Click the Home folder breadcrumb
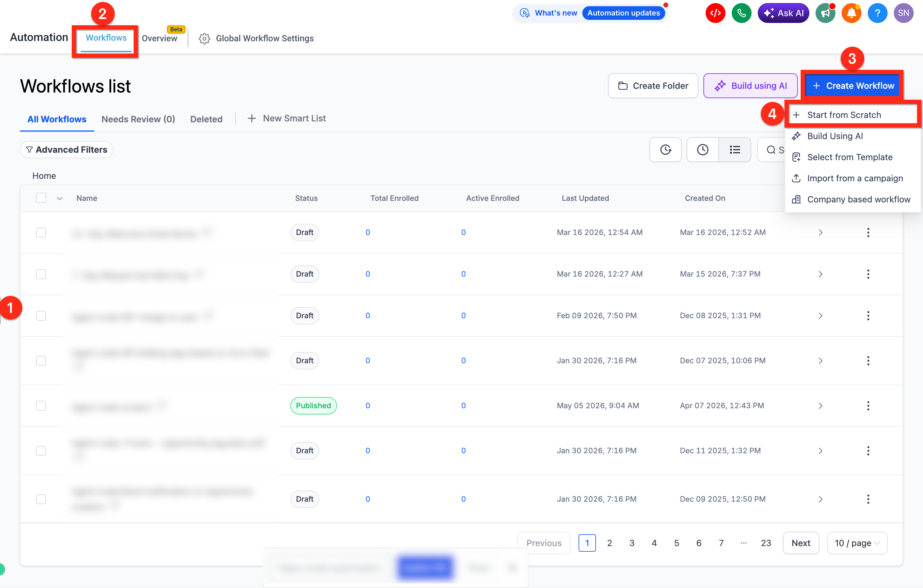 (44, 176)
